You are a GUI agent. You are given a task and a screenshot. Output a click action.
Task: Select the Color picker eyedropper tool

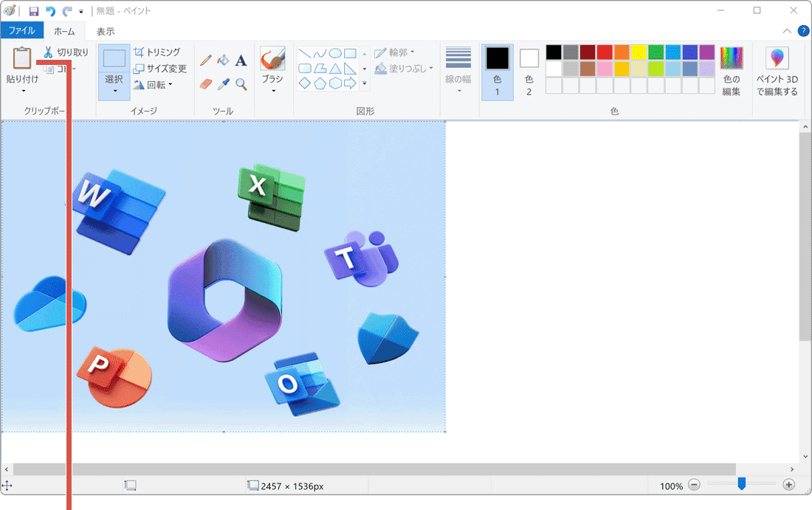pyautogui.click(x=223, y=84)
